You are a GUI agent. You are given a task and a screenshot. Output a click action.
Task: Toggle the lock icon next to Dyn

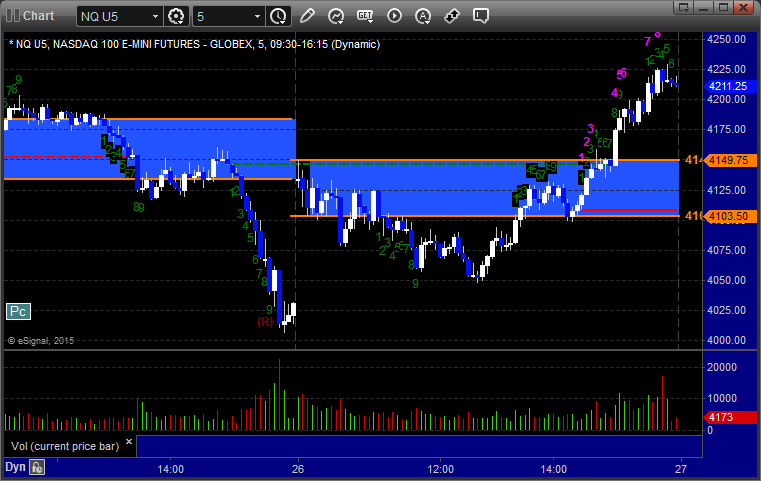[37, 467]
